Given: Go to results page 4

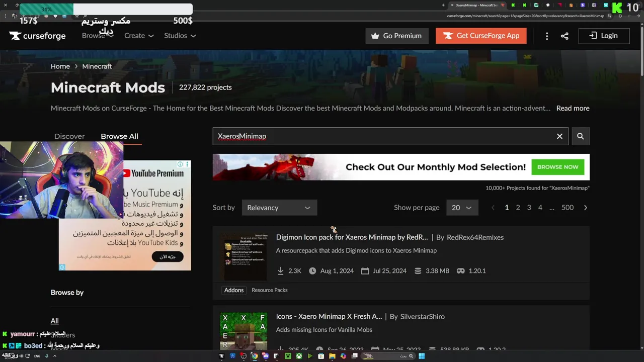Looking at the screenshot, I should (540, 208).
